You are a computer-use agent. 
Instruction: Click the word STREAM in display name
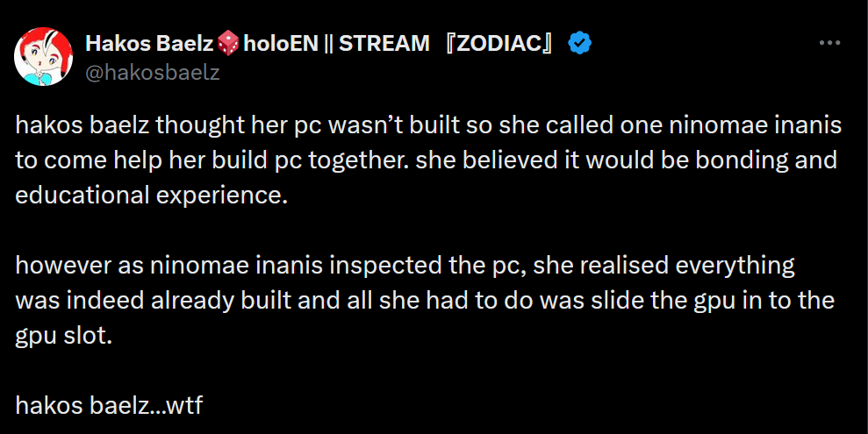click(x=384, y=43)
